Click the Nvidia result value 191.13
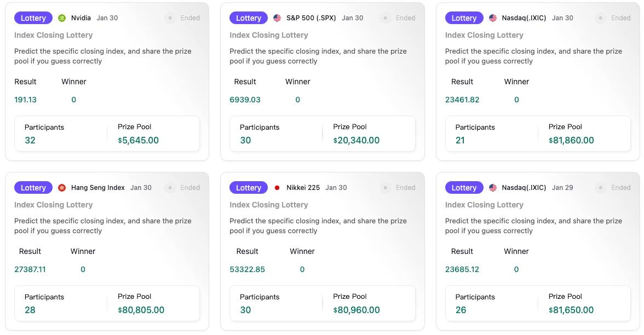The height and width of the screenshot is (335, 644). [x=26, y=100]
